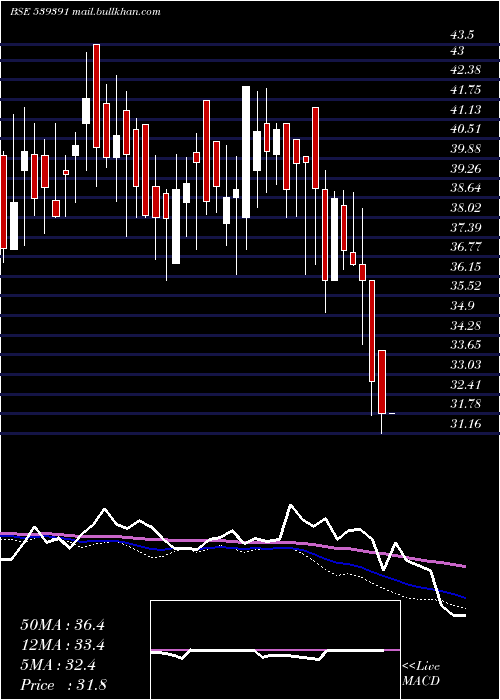Click the 31.16 price axis label
Screen dimensions: 500x700
click(x=465, y=423)
